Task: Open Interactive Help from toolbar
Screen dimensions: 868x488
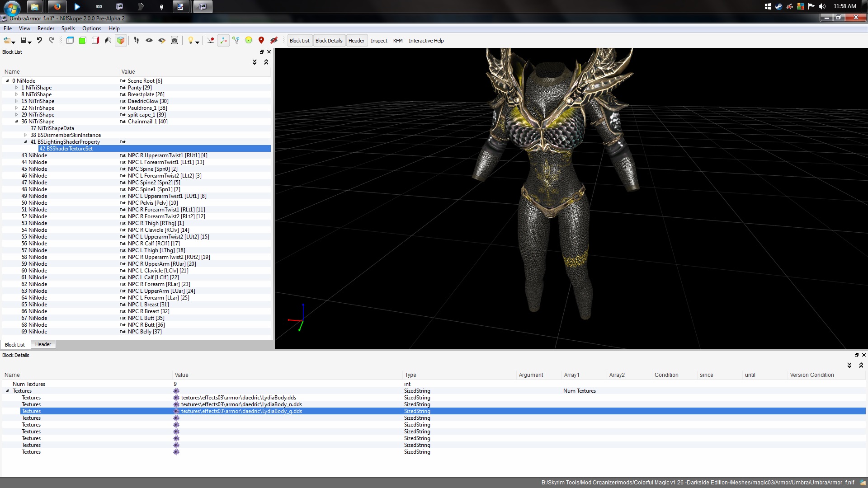Action: [426, 41]
